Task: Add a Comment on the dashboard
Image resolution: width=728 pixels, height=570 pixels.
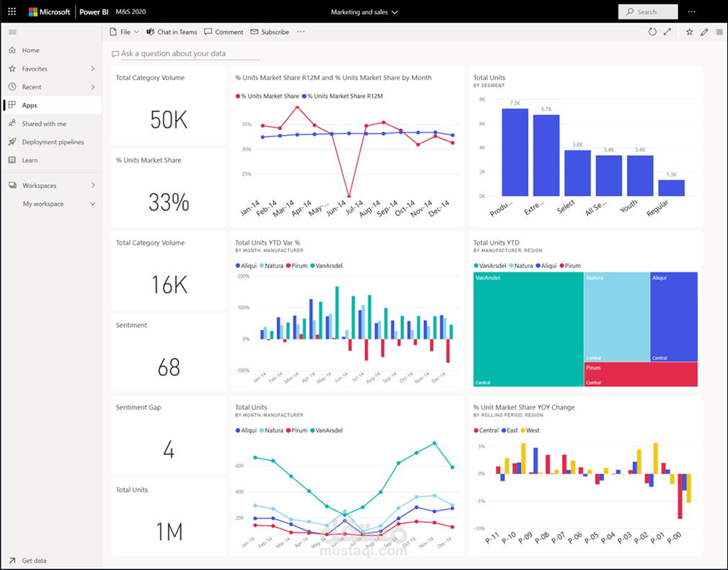Action: pos(223,32)
